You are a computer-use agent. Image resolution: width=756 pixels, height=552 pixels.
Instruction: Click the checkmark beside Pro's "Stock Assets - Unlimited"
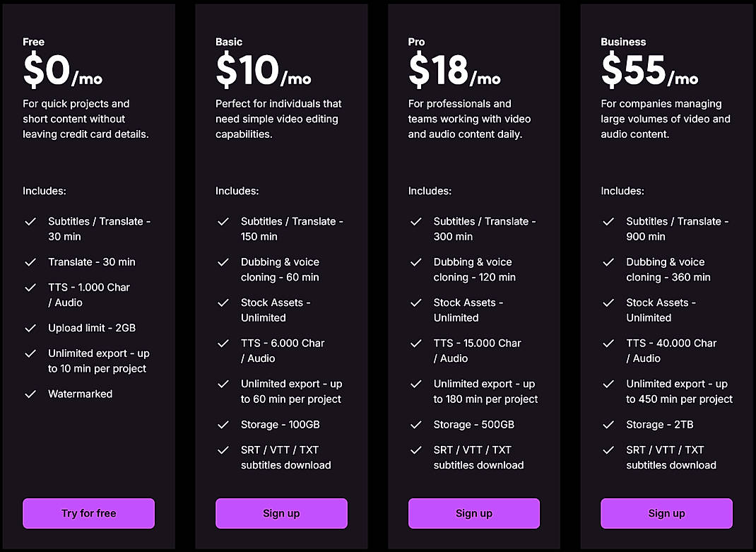[416, 303]
